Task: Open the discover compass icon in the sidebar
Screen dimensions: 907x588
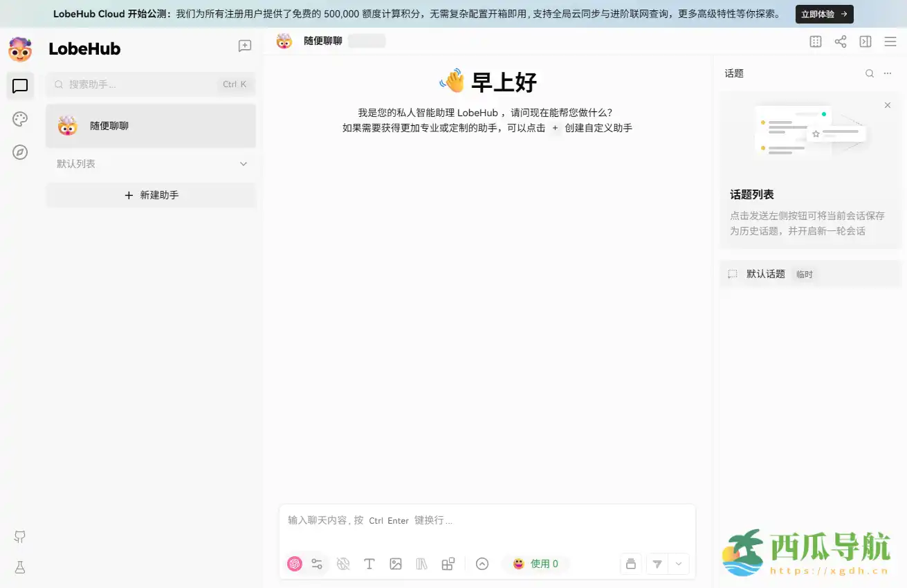Action: click(20, 152)
